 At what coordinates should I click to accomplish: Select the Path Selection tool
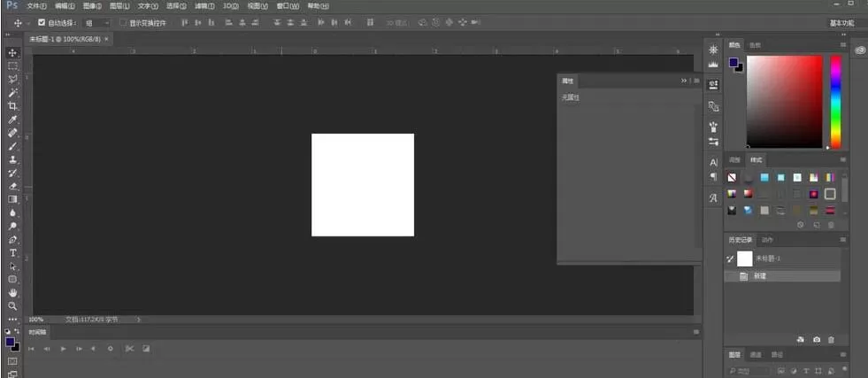(12, 266)
